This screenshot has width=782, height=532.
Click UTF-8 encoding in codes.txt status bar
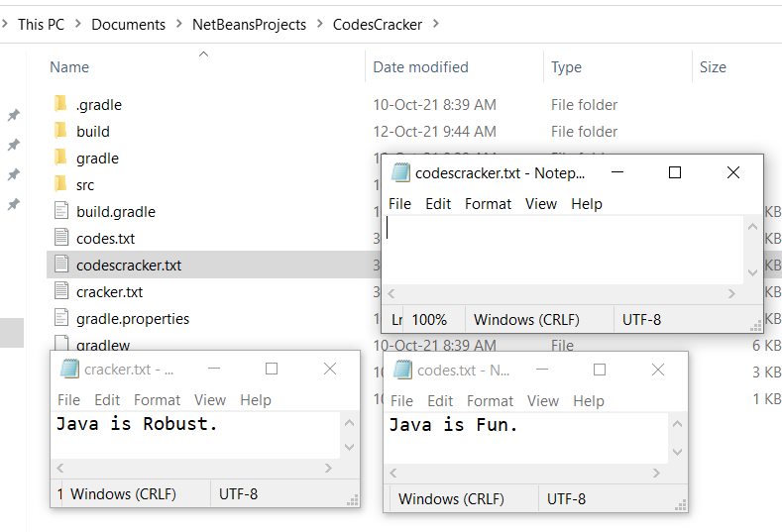tap(566, 499)
